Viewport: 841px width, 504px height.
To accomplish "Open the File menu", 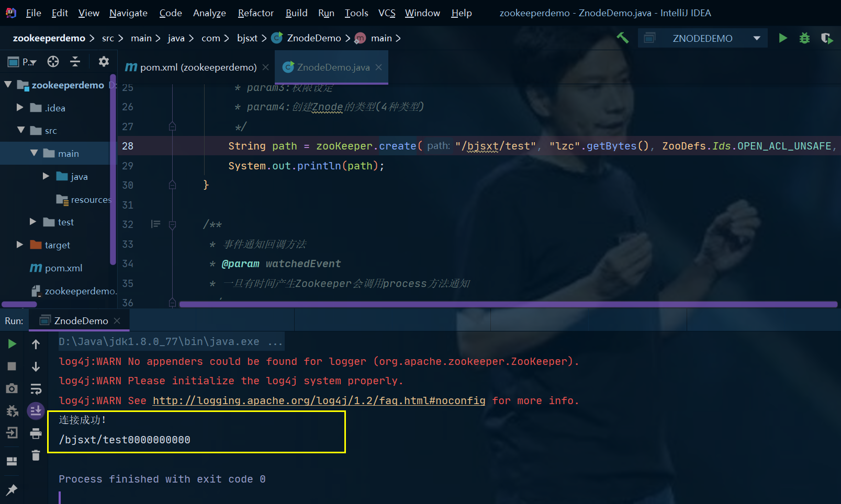I will click(x=33, y=13).
